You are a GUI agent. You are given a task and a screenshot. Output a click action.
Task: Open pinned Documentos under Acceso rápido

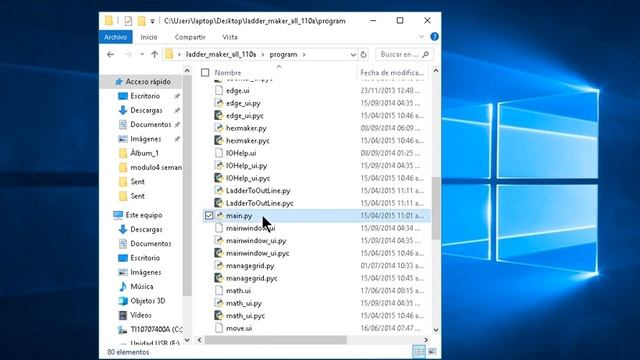pyautogui.click(x=151, y=124)
